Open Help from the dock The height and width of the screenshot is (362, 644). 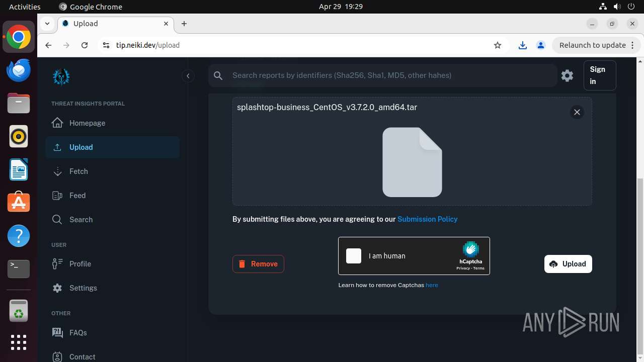19,236
